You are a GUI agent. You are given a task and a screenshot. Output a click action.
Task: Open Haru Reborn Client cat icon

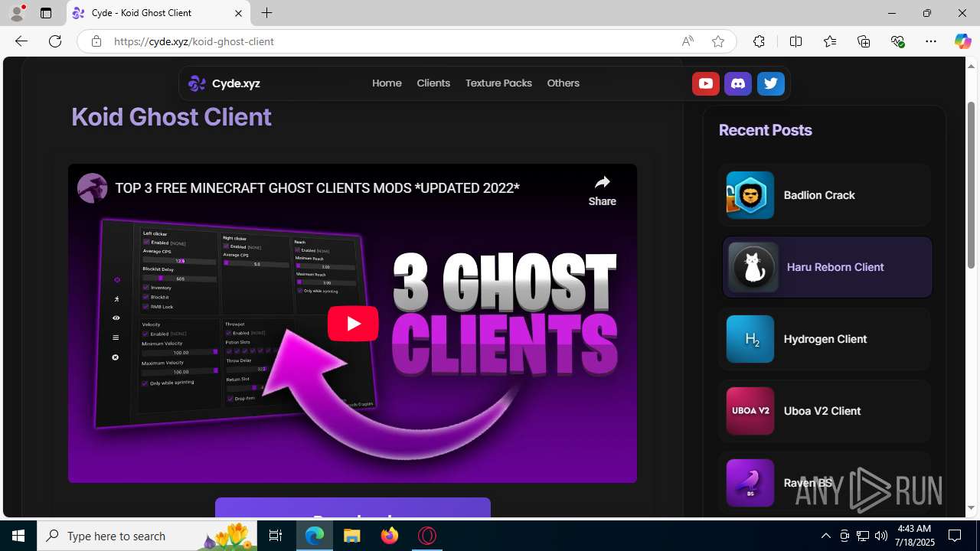pos(753,267)
